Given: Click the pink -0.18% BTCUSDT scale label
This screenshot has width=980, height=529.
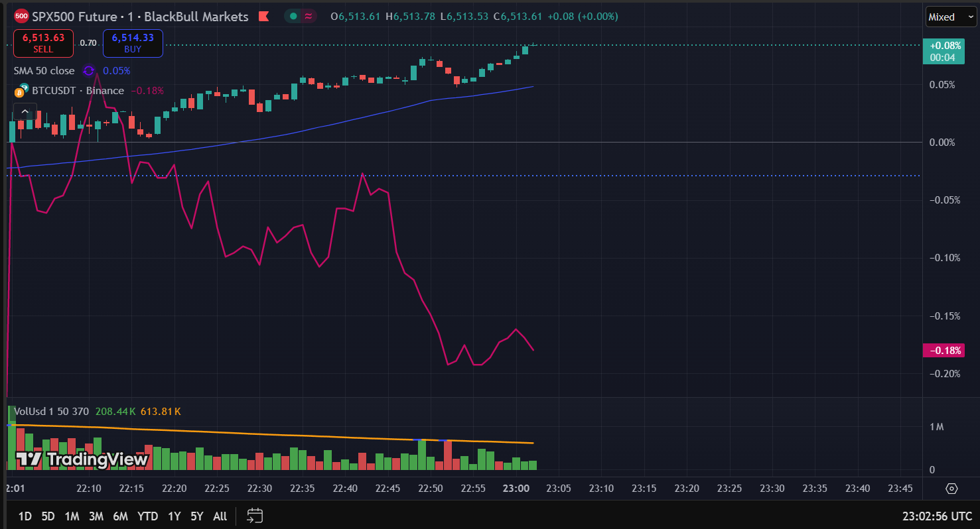Looking at the screenshot, I should pos(945,350).
